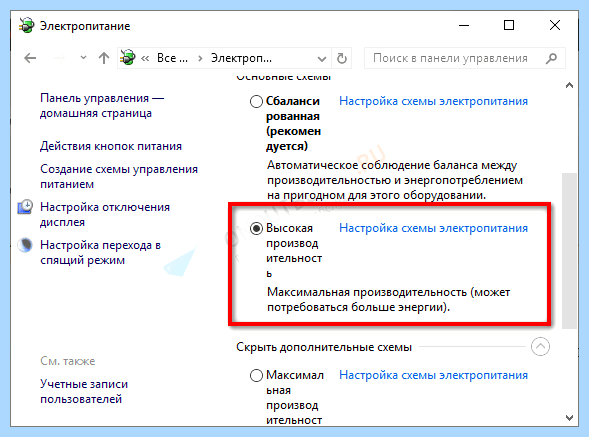The width and height of the screenshot is (589, 437).
Task: Click the chevron after 'Все ...' breadcrumb
Action: (x=200, y=58)
